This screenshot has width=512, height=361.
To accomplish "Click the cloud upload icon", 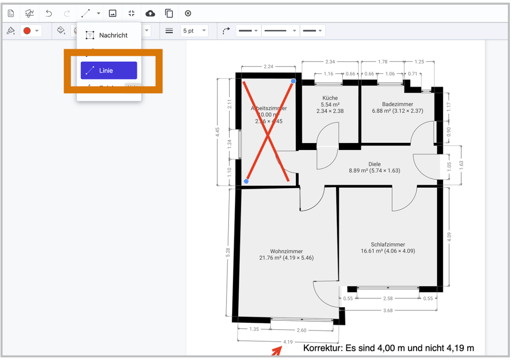I will (x=150, y=13).
